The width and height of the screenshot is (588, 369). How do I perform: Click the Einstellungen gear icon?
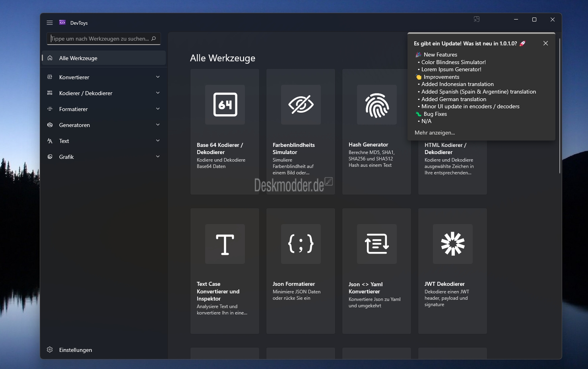(50, 349)
